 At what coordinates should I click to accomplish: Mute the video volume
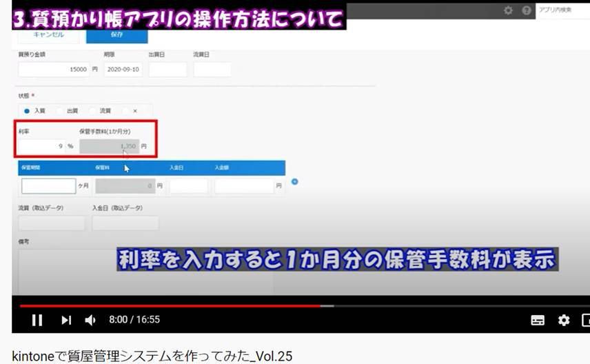click(x=90, y=320)
